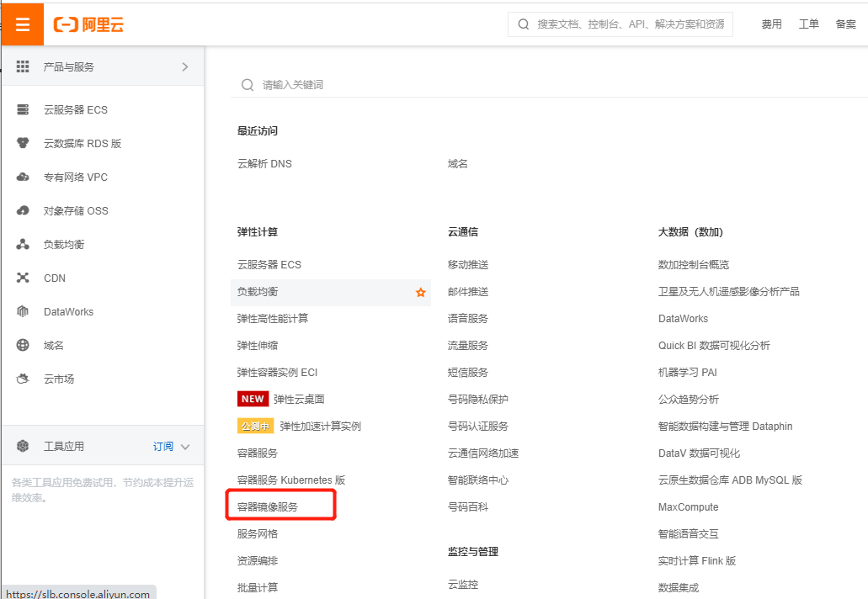This screenshot has width=868, height=599.
Task: Select 对象存储 OSS in the sidebar
Action: [x=76, y=210]
